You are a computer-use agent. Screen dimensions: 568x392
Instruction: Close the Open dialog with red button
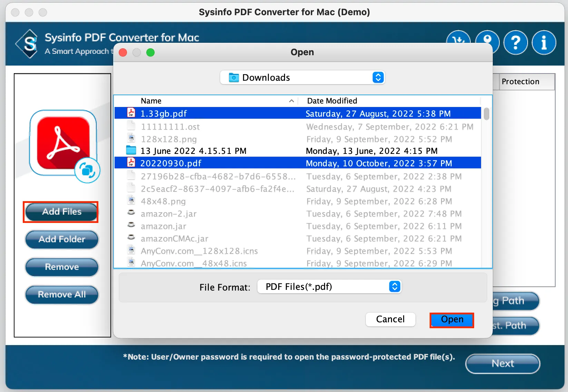[123, 52]
